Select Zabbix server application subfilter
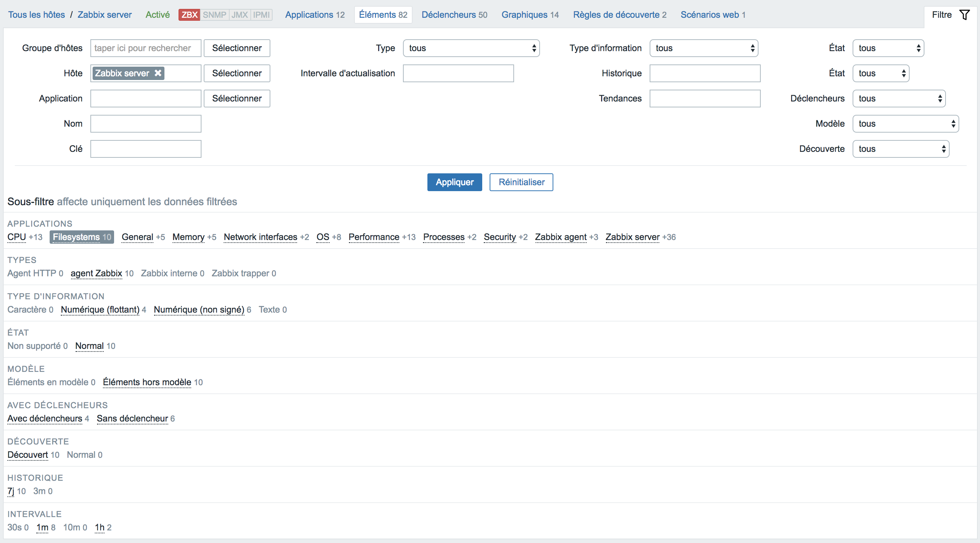Viewport: 980px width, 543px height. (633, 237)
